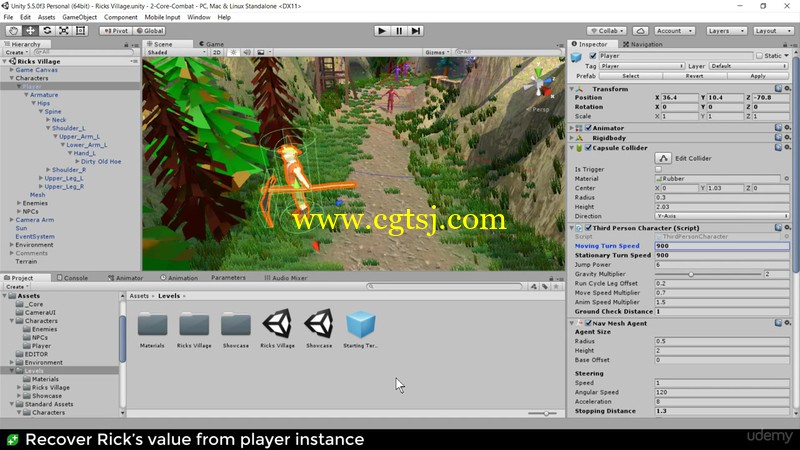Click the search by type icon in Project
800x450 pixels.
click(x=534, y=287)
